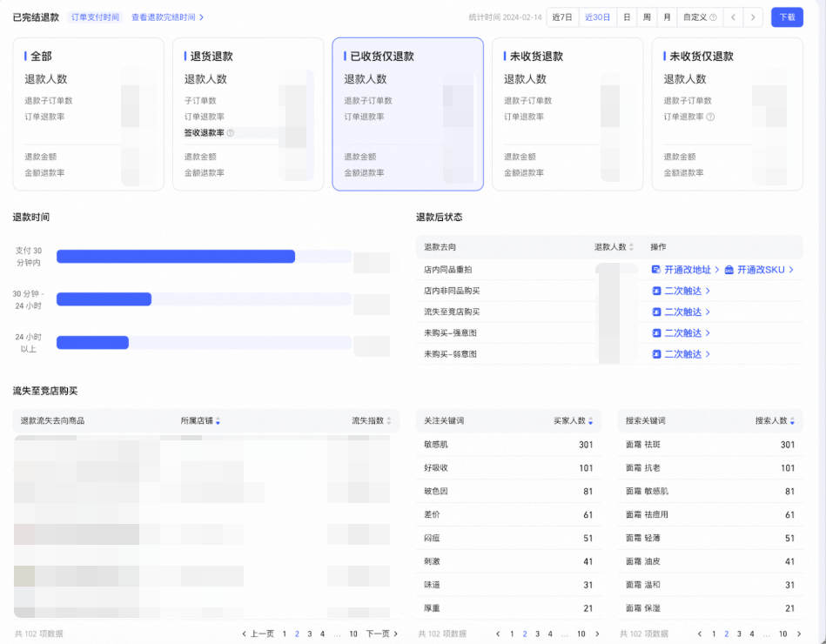This screenshot has width=826, height=644.
Task: Click the 好吸收 keyword row
Action: (508, 467)
